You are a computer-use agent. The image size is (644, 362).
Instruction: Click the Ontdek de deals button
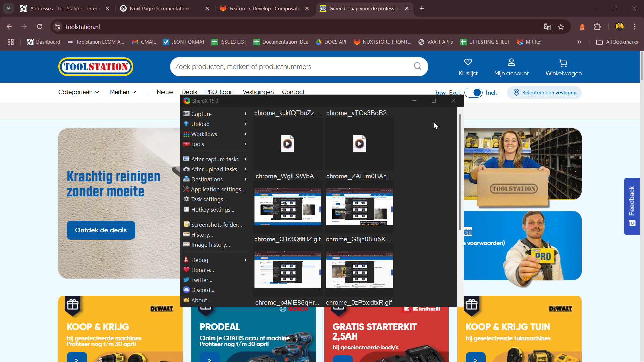pyautogui.click(x=101, y=230)
